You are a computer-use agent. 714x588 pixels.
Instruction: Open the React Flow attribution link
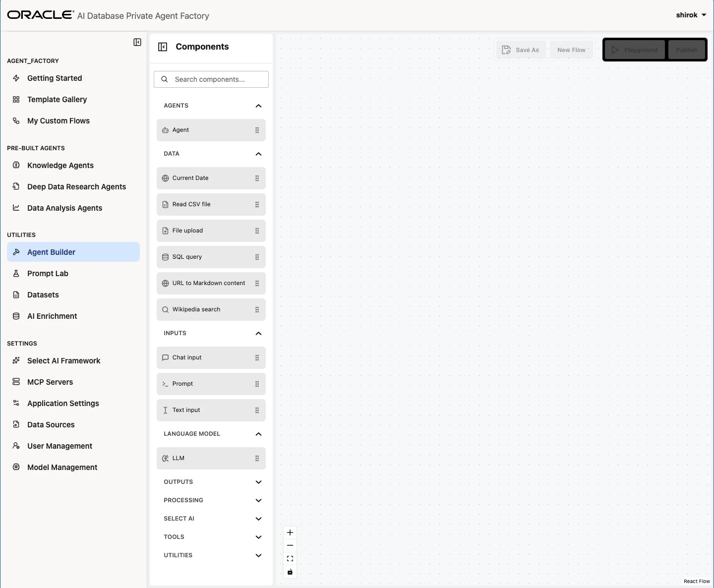[x=697, y=582]
